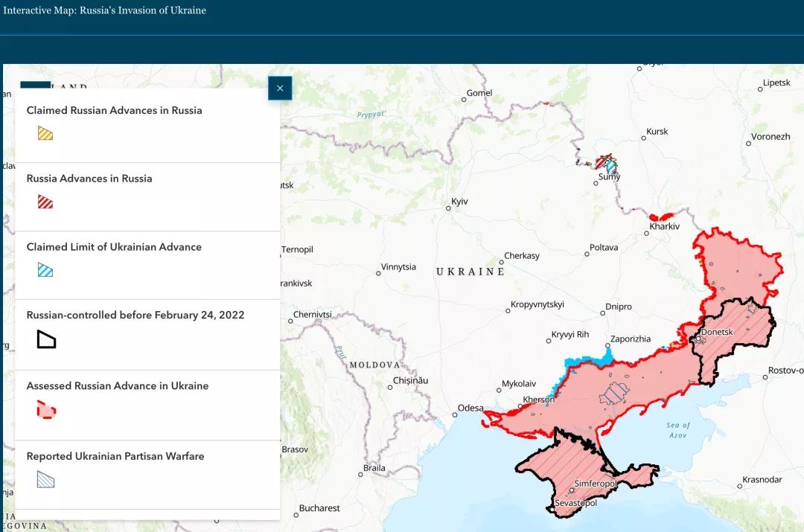Click the Chișinău city label
Viewport: 804px width, 532px height.
click(x=410, y=380)
